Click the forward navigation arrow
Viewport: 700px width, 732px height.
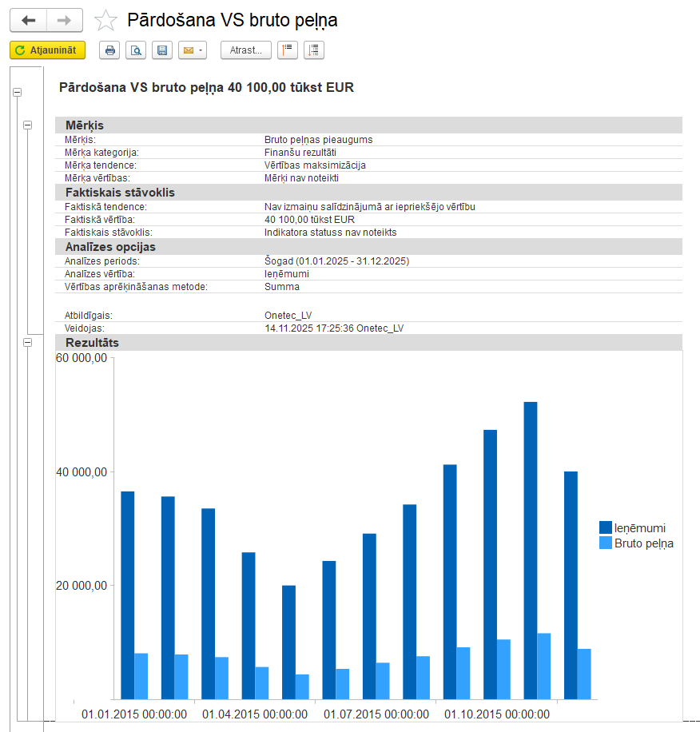coord(66,20)
